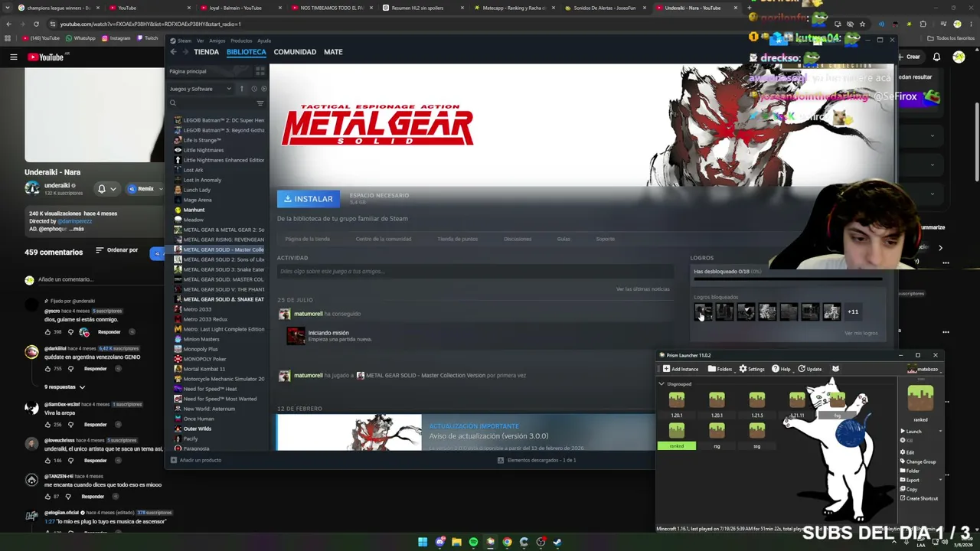Open Spotify from the taskbar

pos(473,542)
